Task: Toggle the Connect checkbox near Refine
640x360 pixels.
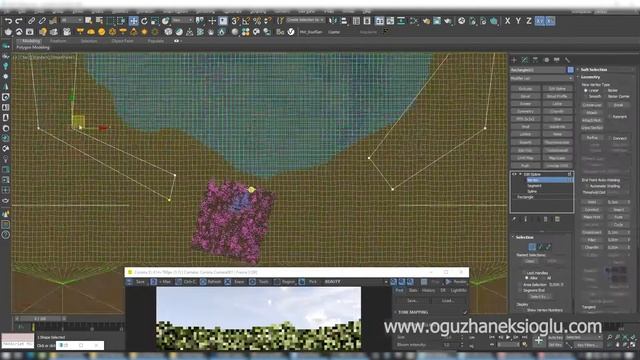Action: [x=609, y=138]
